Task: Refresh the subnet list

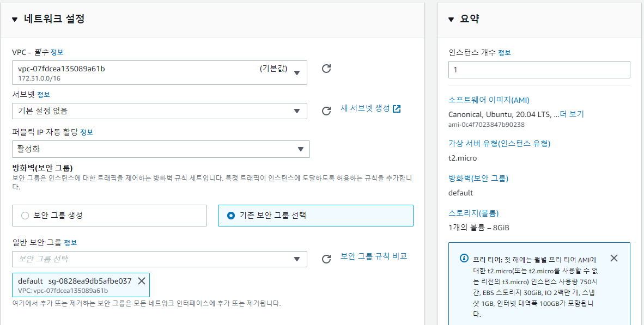Action: pos(326,111)
